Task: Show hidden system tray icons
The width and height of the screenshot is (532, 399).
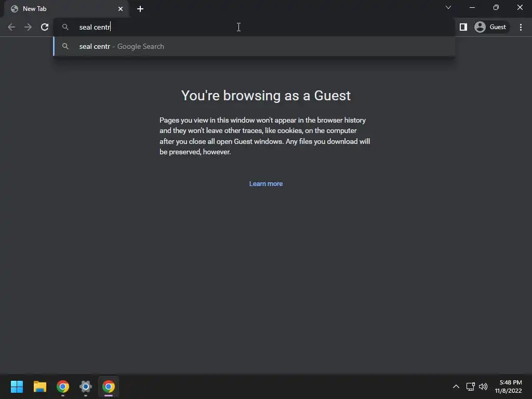Action: (456, 387)
